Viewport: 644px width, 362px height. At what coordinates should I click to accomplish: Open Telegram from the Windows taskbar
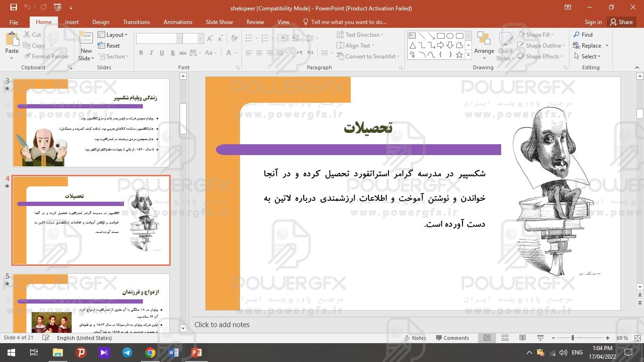tap(127, 352)
